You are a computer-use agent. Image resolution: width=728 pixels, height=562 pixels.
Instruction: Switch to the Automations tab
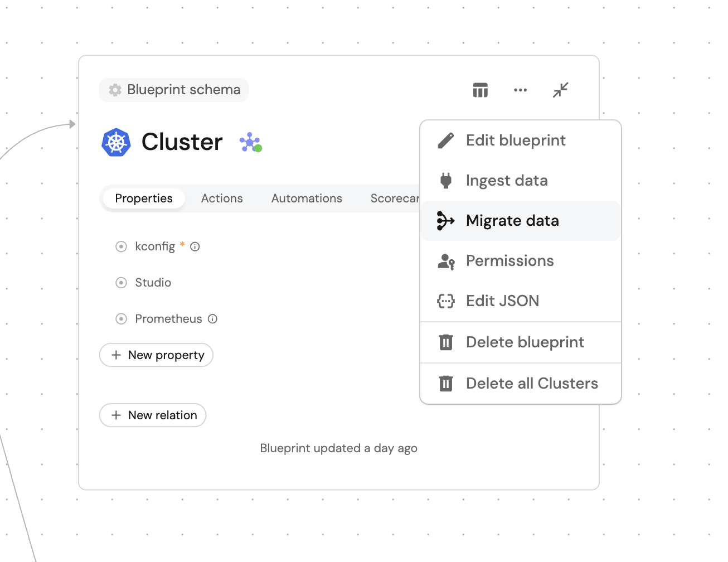(307, 198)
